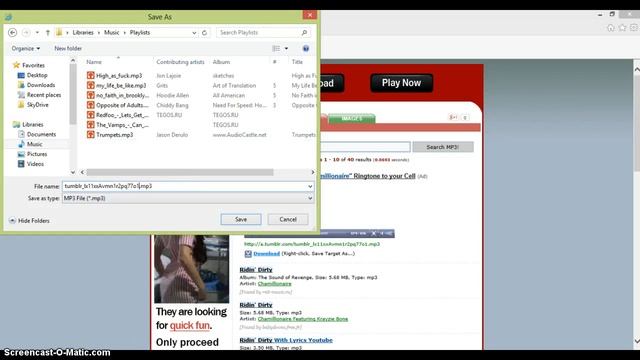This screenshot has height=360, width=640.
Task: Click the search magnifier icon
Action: click(304, 32)
